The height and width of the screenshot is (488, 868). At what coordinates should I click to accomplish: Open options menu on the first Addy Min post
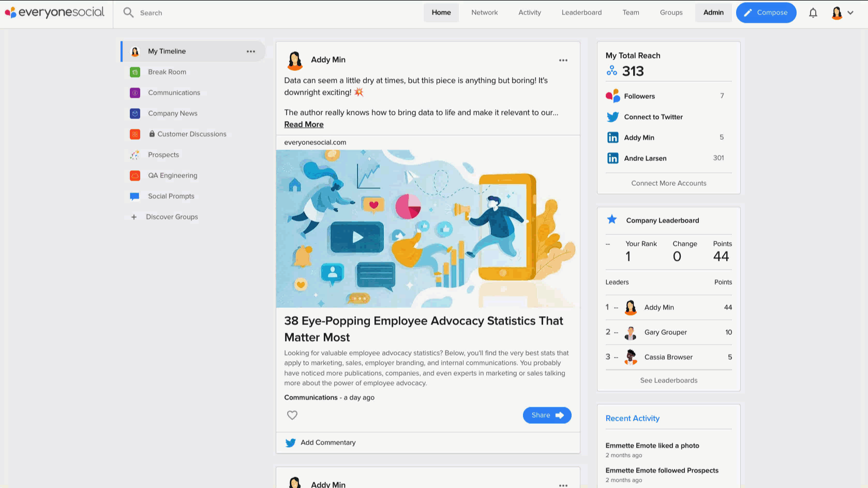click(x=563, y=60)
